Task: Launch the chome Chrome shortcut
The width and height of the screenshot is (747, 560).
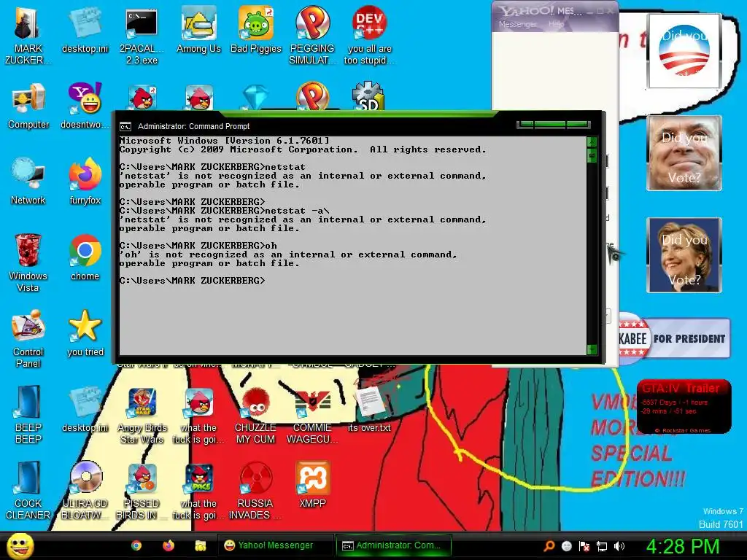Action: (x=85, y=257)
